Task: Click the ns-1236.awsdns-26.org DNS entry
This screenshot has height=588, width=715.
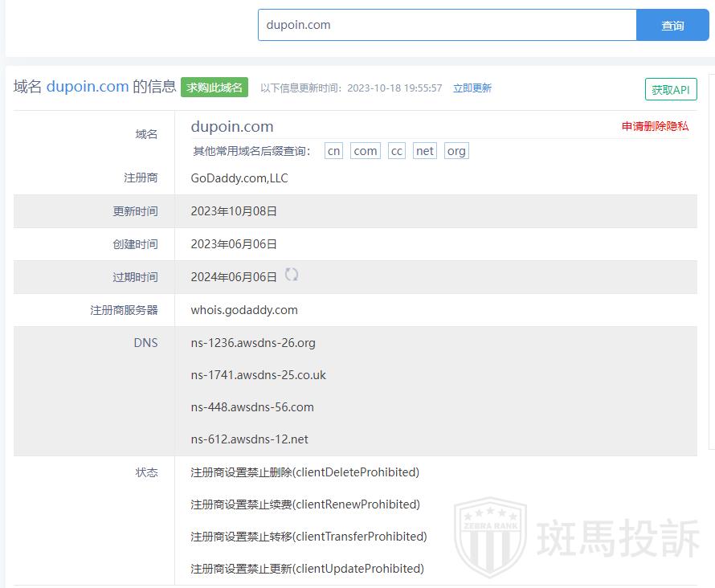Action: 253,343
